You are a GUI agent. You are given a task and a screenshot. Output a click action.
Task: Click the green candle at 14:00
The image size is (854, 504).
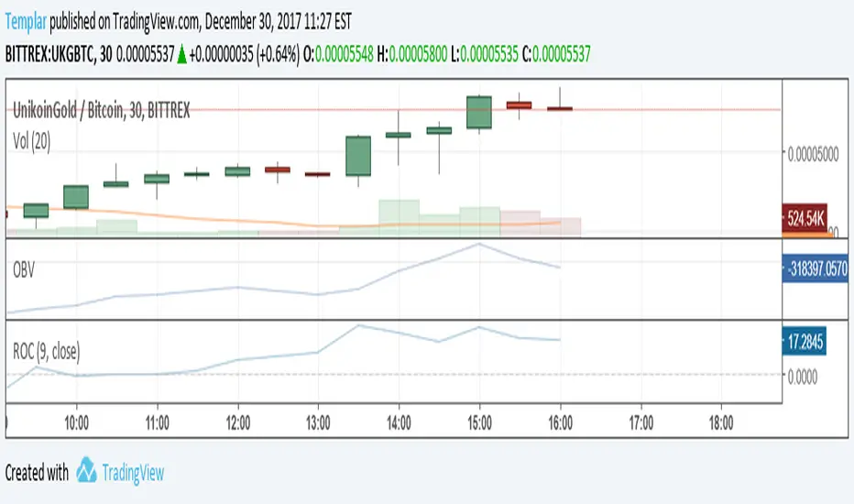point(398,135)
